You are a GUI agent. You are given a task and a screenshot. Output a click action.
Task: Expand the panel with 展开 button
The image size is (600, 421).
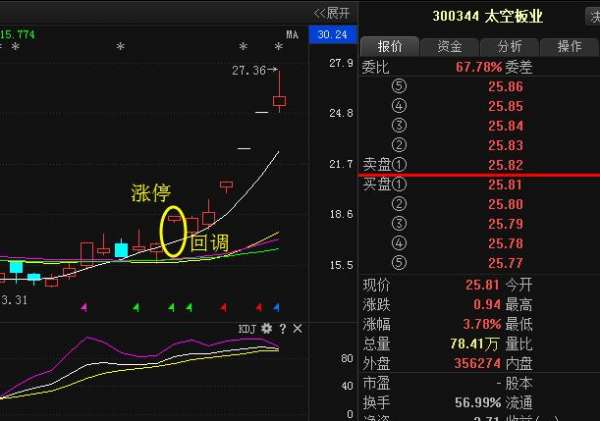click(331, 13)
